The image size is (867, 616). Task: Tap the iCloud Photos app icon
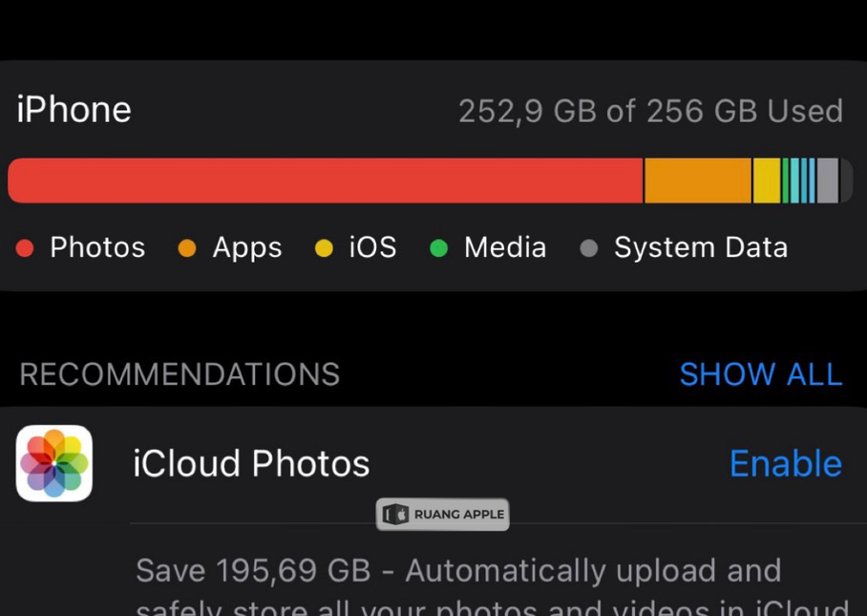click(x=54, y=463)
